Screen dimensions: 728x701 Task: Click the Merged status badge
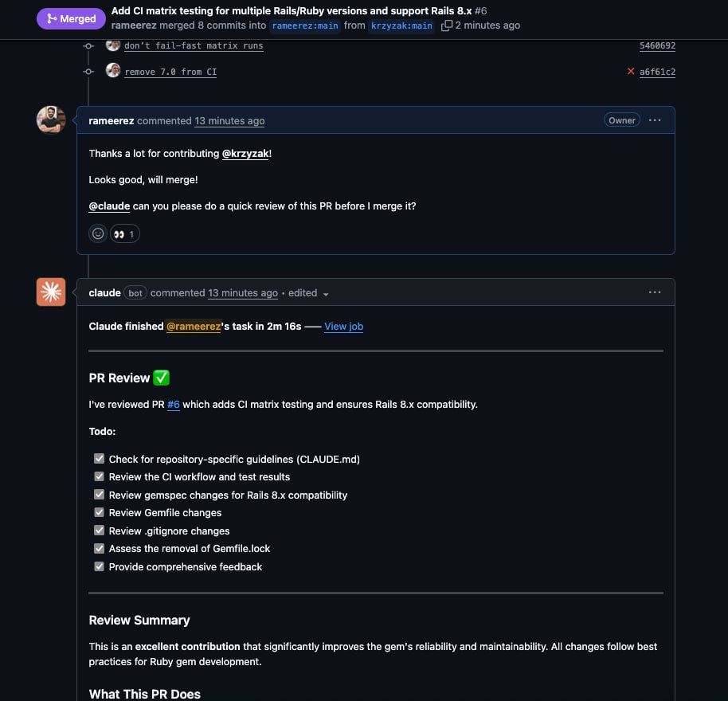71,19
